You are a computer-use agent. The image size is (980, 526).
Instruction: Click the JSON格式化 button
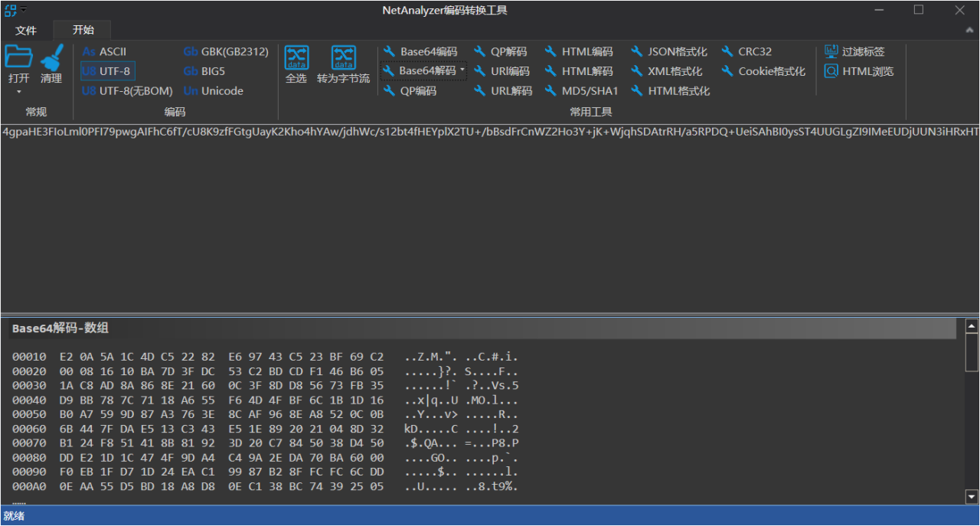[668, 52]
